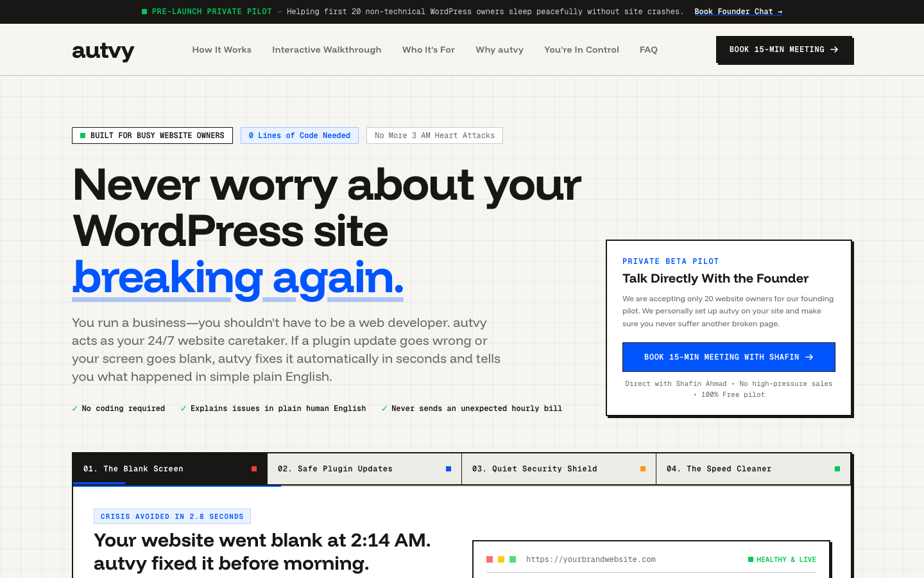Click checkmark beside Never sends unexpected hourly bill
The width and height of the screenshot is (924, 578).
384,408
